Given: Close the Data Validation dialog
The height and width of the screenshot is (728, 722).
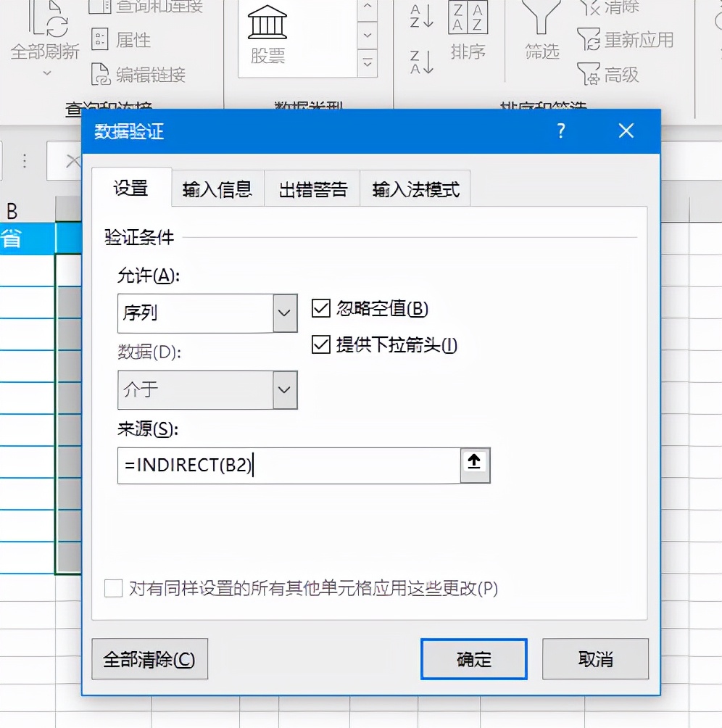Looking at the screenshot, I should (626, 131).
